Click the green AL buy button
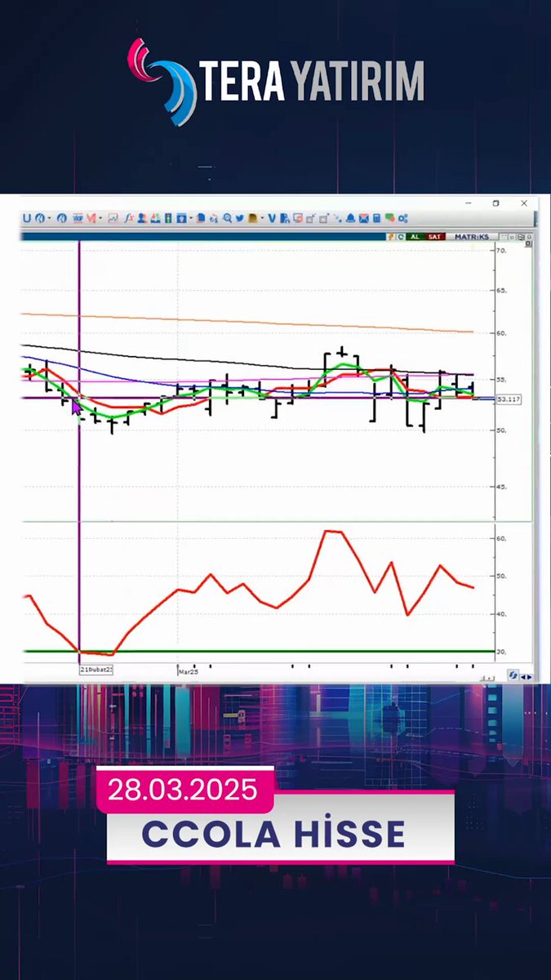The image size is (551, 980). (415, 237)
